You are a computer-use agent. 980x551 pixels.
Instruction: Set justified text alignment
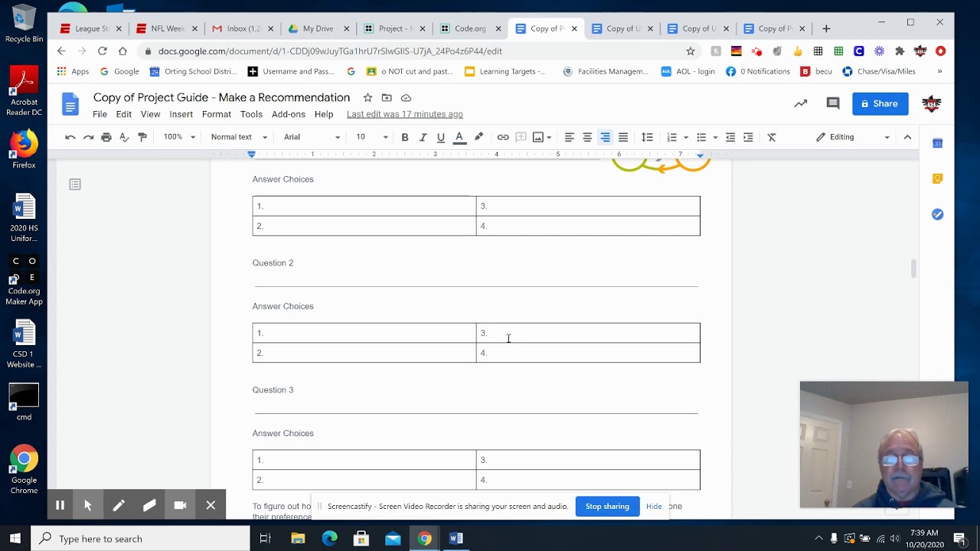click(x=623, y=137)
